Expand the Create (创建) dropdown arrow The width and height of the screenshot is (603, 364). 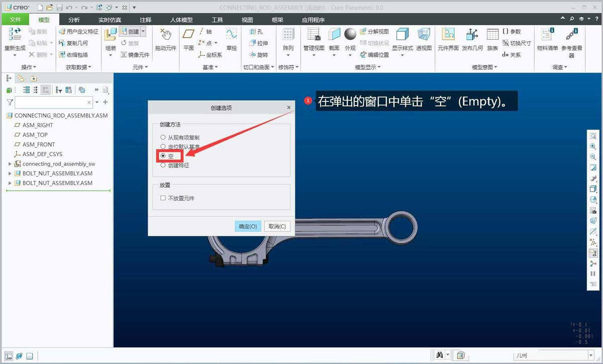tap(143, 32)
